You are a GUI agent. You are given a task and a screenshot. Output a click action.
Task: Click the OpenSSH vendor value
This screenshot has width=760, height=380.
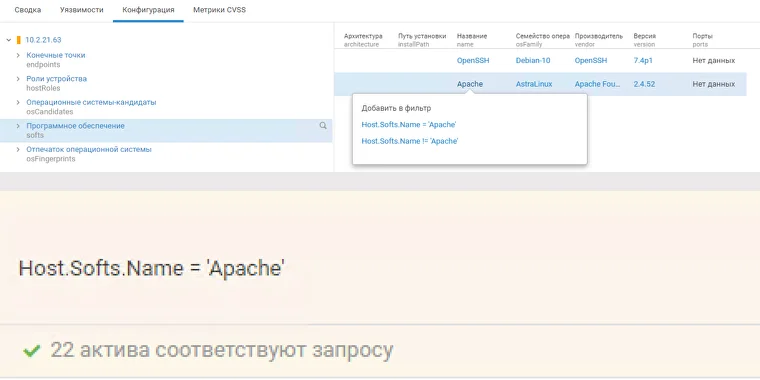[x=591, y=61]
